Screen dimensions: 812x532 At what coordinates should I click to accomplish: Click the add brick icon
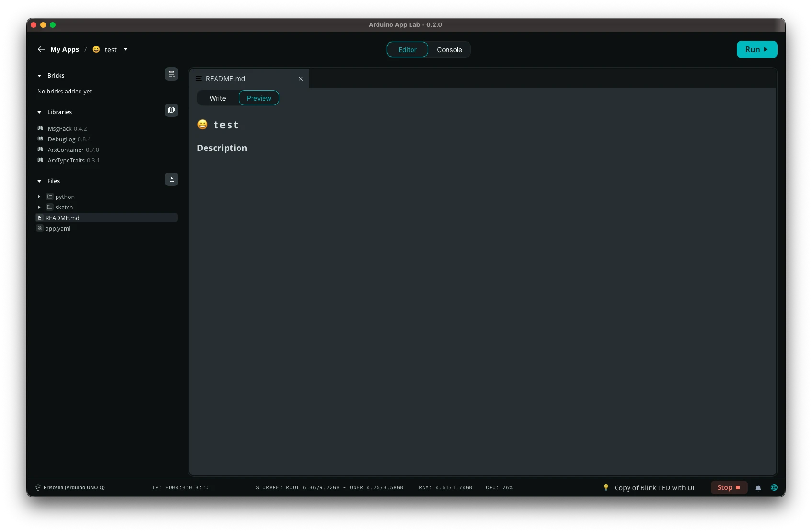point(171,74)
